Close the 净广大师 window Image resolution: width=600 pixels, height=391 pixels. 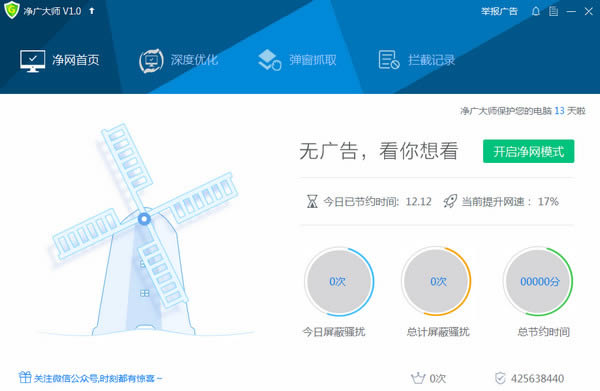(x=589, y=11)
